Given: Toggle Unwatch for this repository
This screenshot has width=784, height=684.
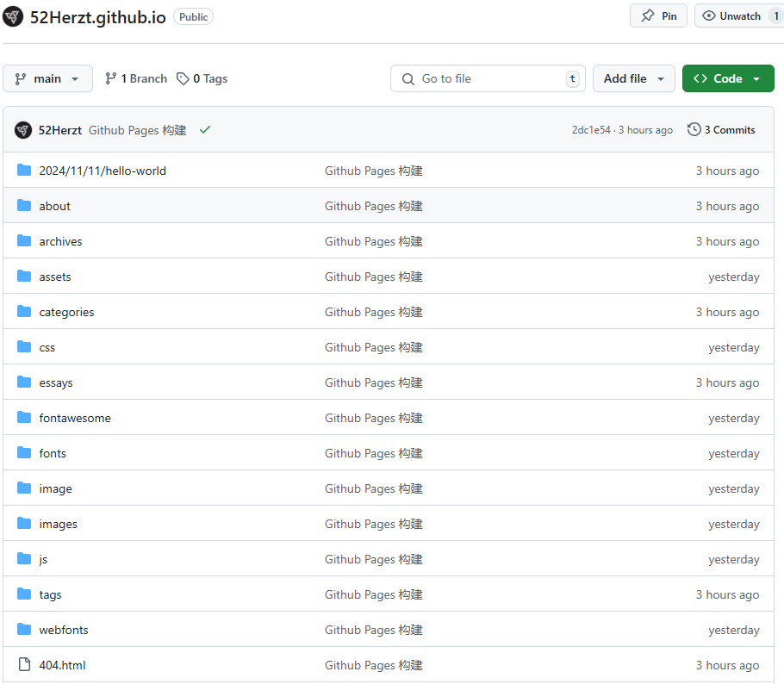Looking at the screenshot, I should point(732,16).
